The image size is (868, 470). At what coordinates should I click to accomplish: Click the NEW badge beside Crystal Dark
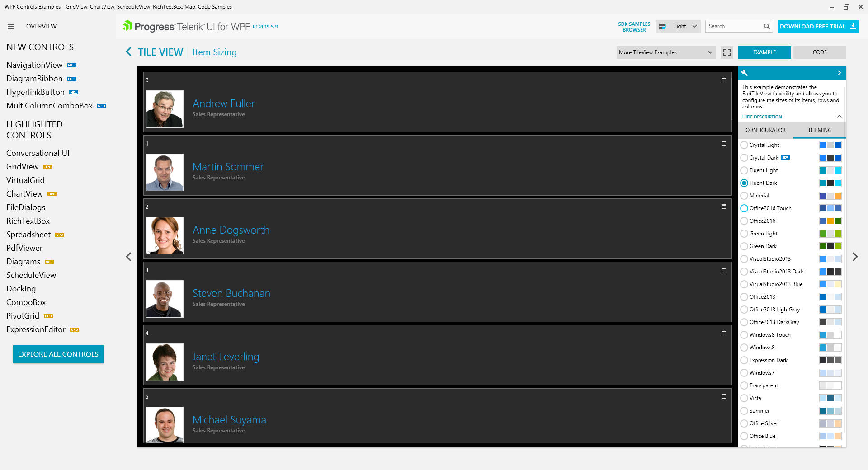[785, 158]
